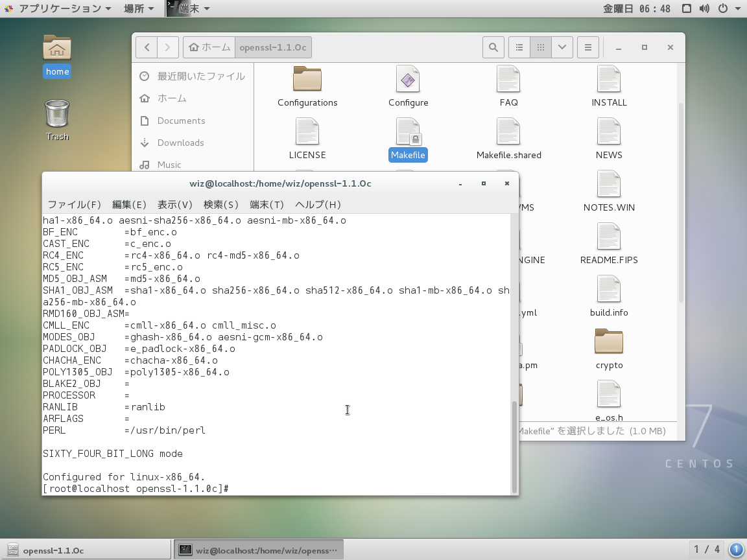Open the terminal 編集(E) menu

pos(129,205)
